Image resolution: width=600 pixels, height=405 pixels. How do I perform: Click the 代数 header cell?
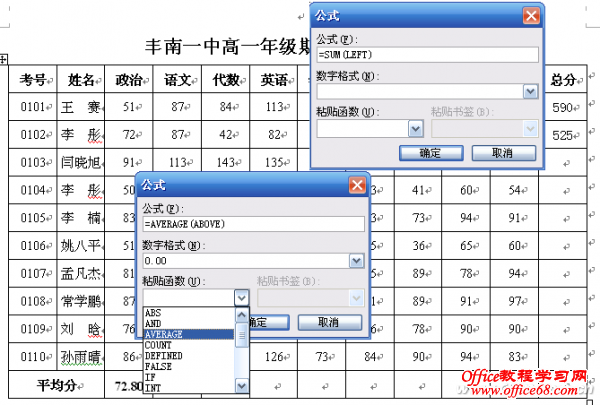pos(226,79)
